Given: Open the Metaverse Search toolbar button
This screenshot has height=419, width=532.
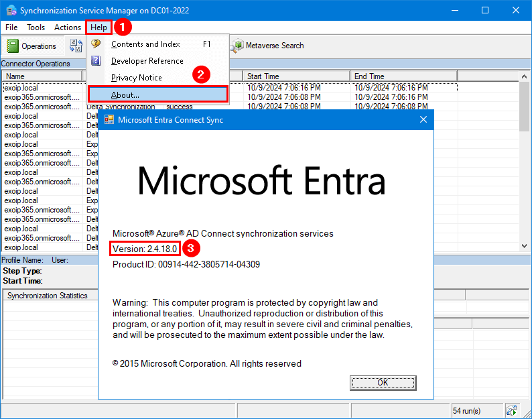Looking at the screenshot, I should [x=268, y=45].
